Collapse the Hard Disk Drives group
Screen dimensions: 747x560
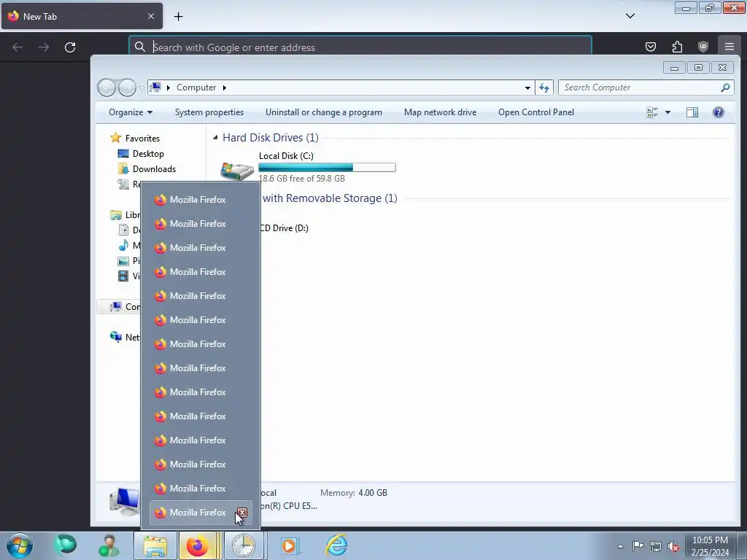(x=215, y=138)
